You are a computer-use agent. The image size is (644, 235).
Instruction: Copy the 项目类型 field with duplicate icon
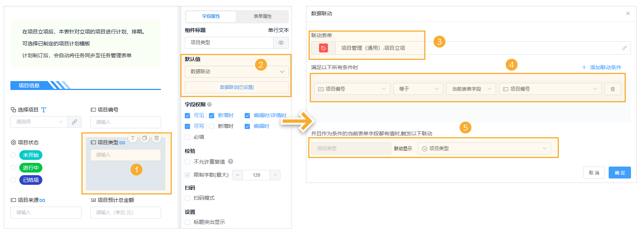(145, 138)
